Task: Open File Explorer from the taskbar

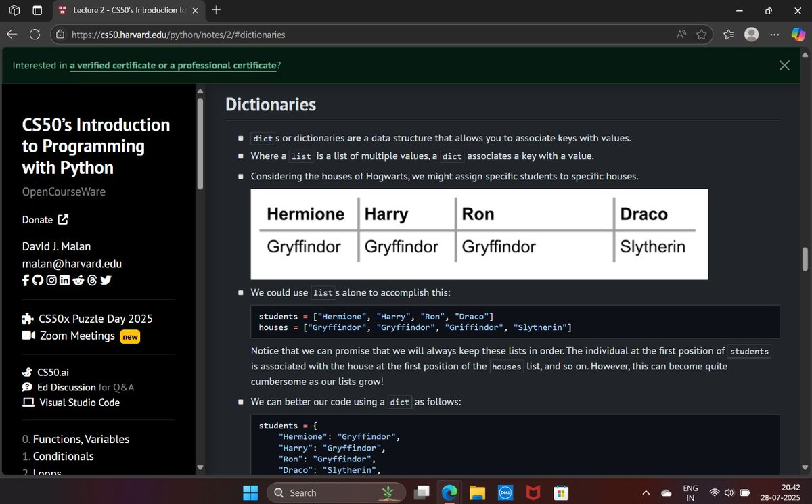Action: (x=478, y=492)
